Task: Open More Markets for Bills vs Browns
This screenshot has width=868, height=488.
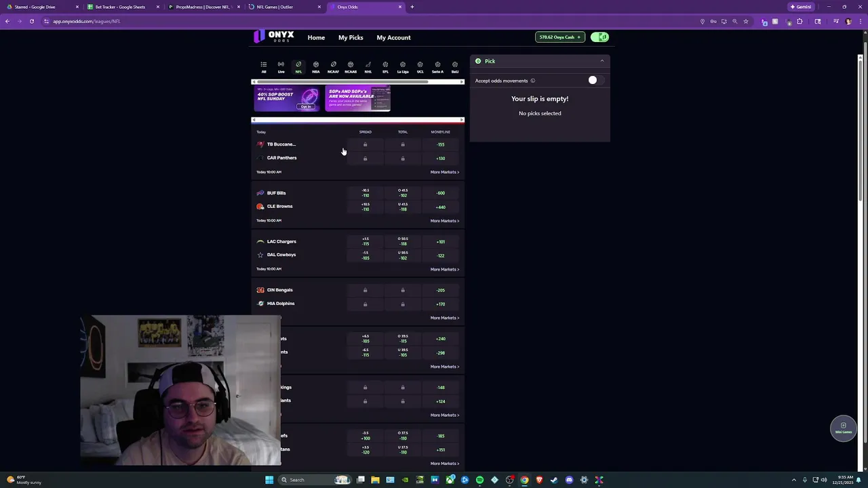Action: 445,221
